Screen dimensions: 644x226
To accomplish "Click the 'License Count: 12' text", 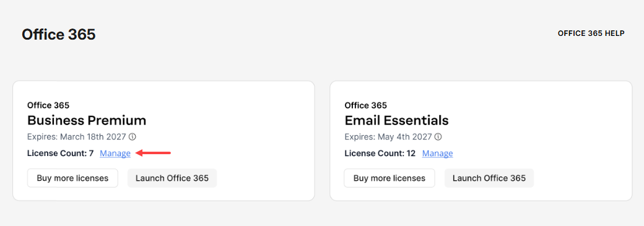I will tap(380, 154).
